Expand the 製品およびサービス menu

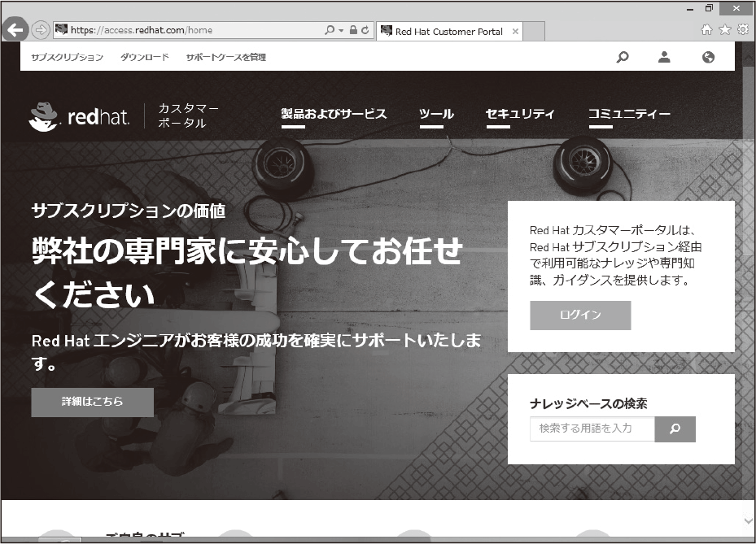pos(334,114)
